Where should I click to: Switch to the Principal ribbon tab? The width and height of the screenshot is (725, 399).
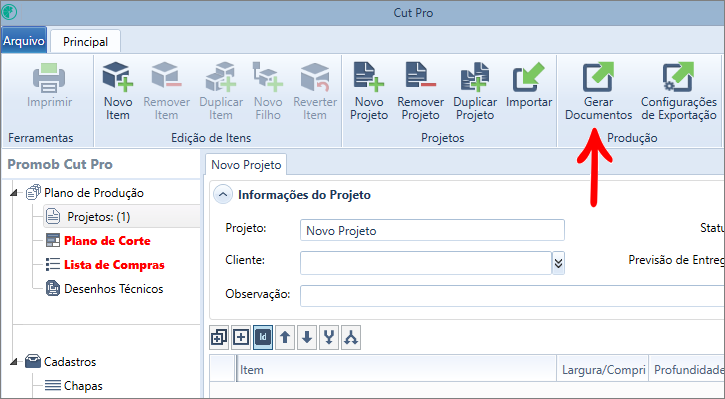pos(86,42)
